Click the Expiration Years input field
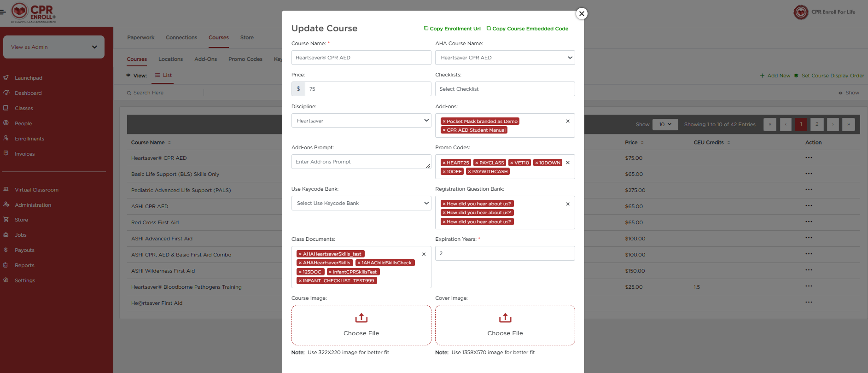 pos(505,253)
